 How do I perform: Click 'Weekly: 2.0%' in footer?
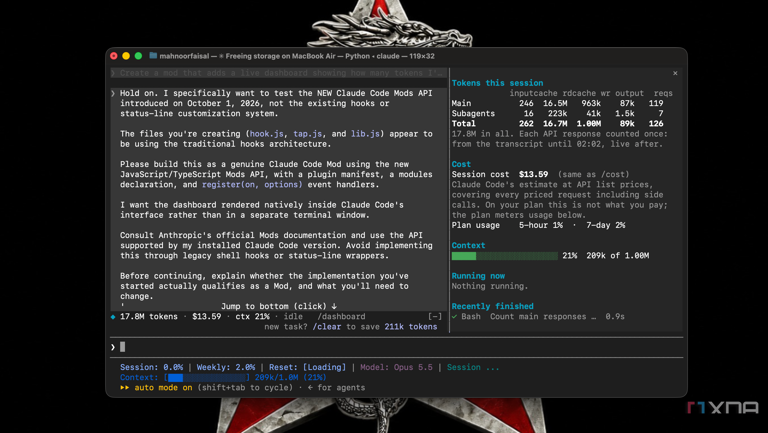click(226, 367)
